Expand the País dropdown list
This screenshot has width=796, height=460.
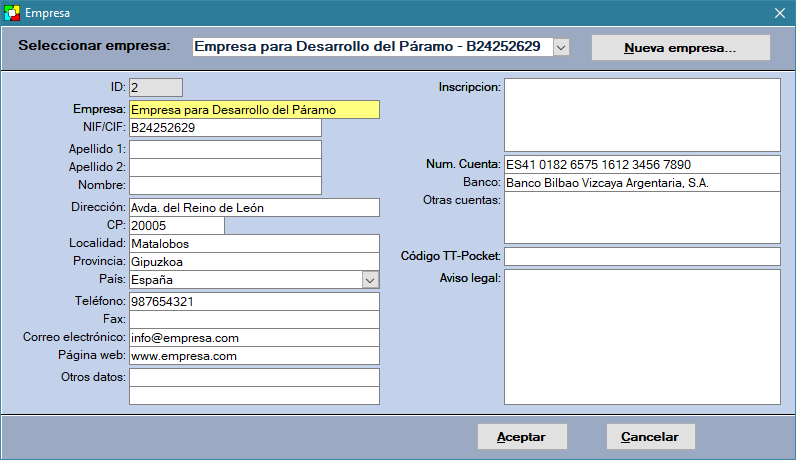tap(370, 280)
